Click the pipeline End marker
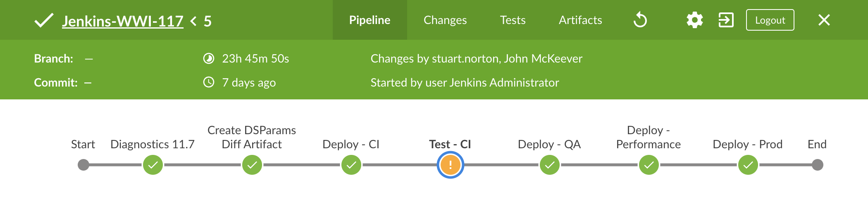The height and width of the screenshot is (217, 868). (x=817, y=165)
